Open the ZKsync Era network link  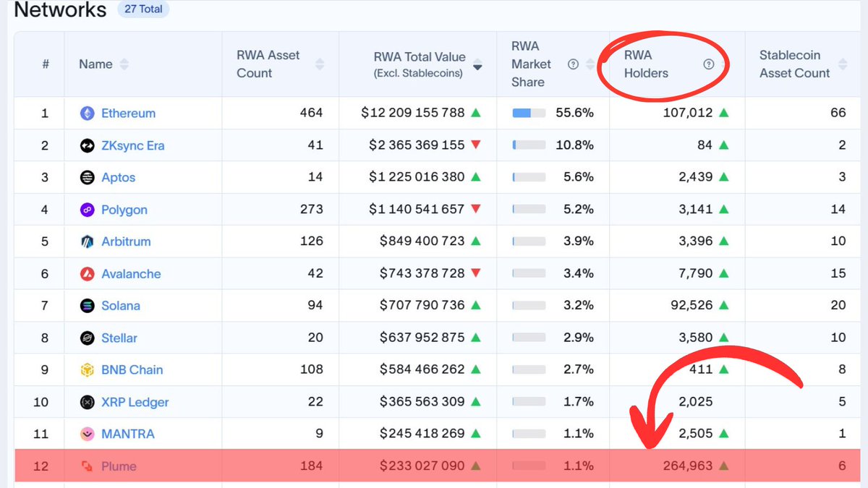(133, 145)
